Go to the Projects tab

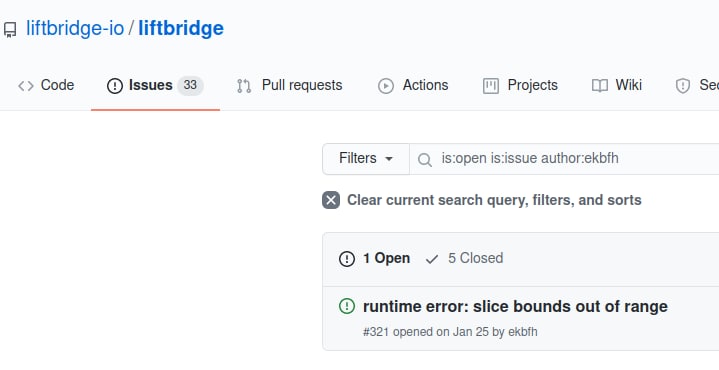[520, 86]
